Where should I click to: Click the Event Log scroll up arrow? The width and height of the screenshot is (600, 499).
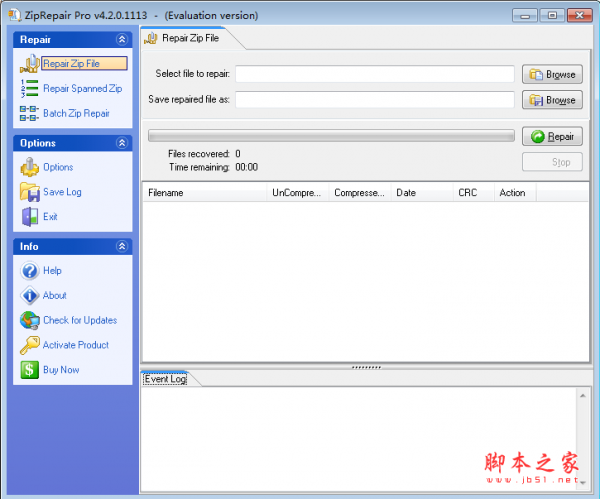click(x=582, y=396)
